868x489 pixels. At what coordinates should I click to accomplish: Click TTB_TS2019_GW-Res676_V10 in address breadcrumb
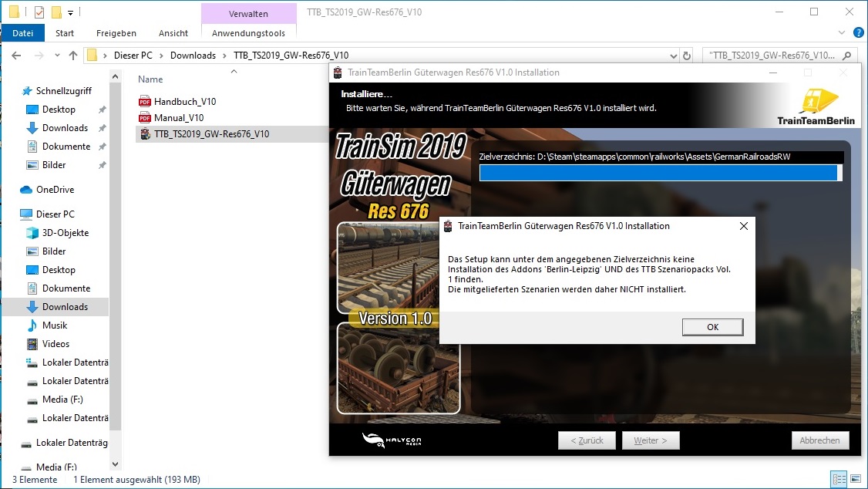tap(291, 56)
